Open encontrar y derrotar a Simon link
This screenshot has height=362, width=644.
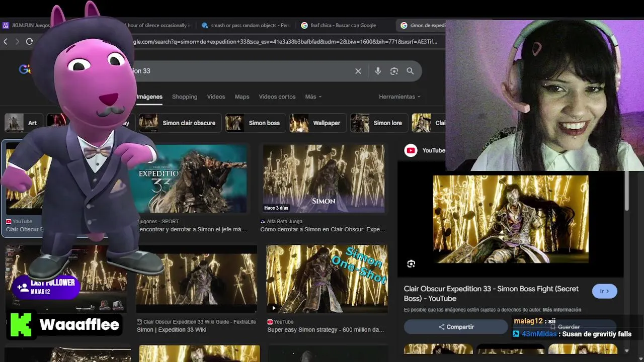(x=193, y=229)
